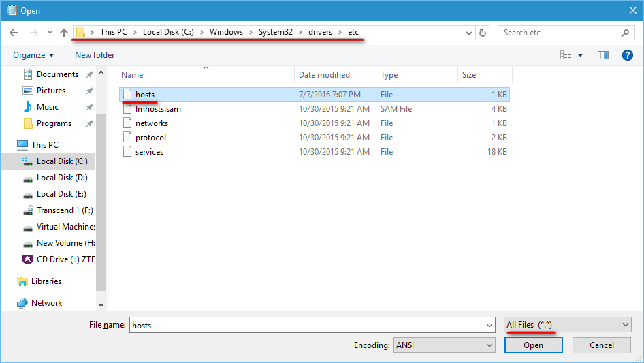This screenshot has height=363, width=644.
Task: Go up one folder level
Action: [x=64, y=33]
